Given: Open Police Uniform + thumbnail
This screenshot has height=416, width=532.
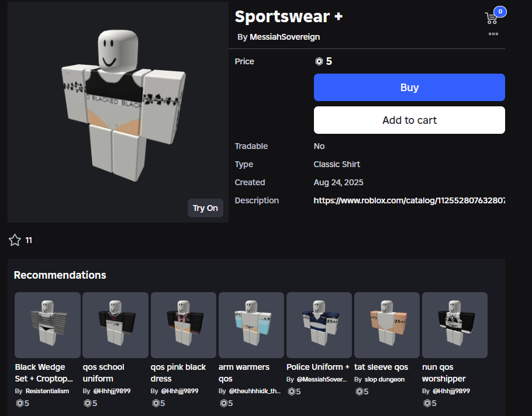Looking at the screenshot, I should (x=319, y=325).
